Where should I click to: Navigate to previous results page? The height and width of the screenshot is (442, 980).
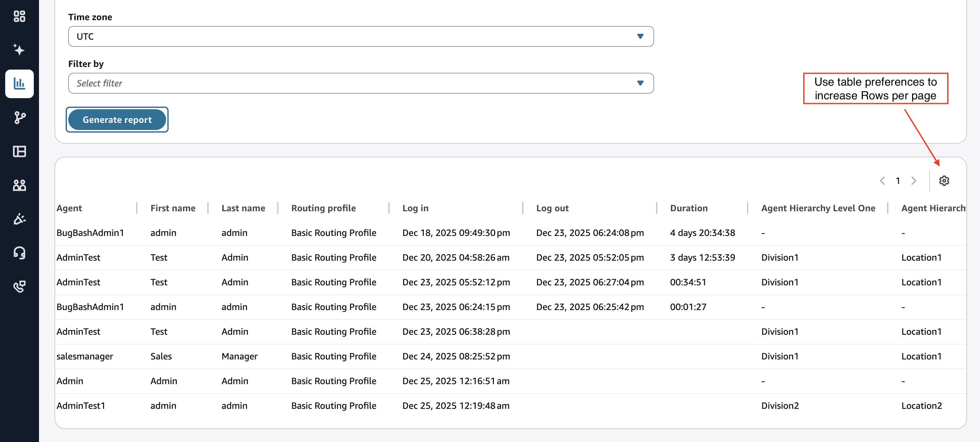(x=882, y=181)
